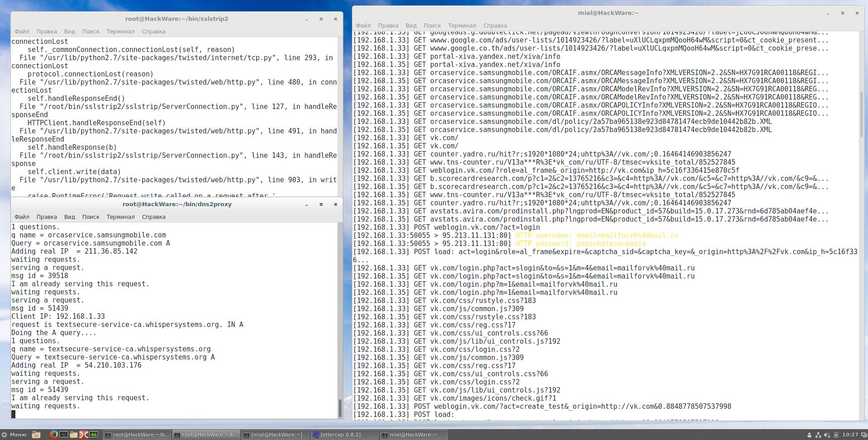The image size is (868, 440).
Task: Click the dns2proxy terminal vertical scrollbar
Action: click(340, 408)
